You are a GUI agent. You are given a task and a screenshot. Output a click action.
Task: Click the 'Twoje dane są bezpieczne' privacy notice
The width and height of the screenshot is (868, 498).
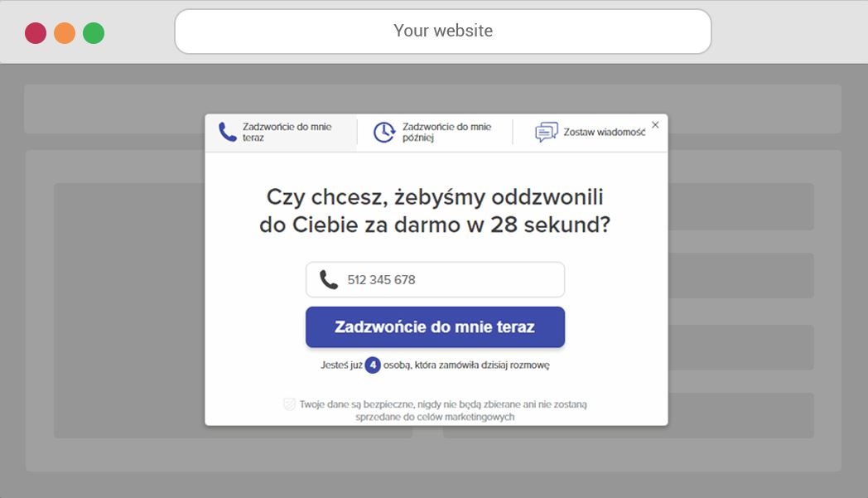pyautogui.click(x=441, y=410)
